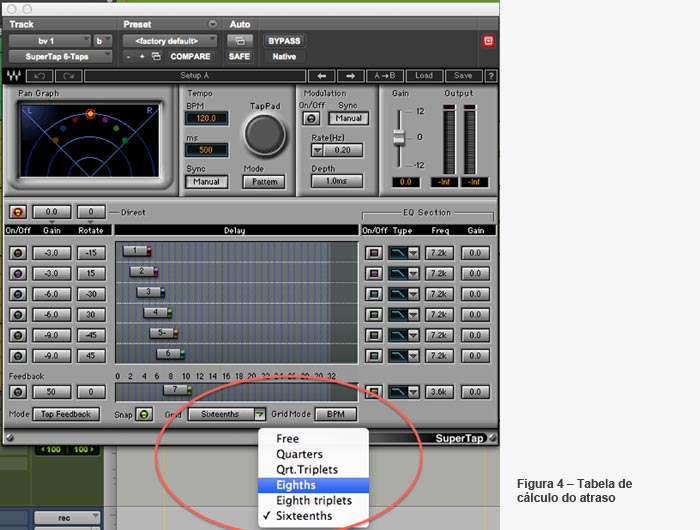
Task: Open the Waves help question mark
Action: pos(491,76)
